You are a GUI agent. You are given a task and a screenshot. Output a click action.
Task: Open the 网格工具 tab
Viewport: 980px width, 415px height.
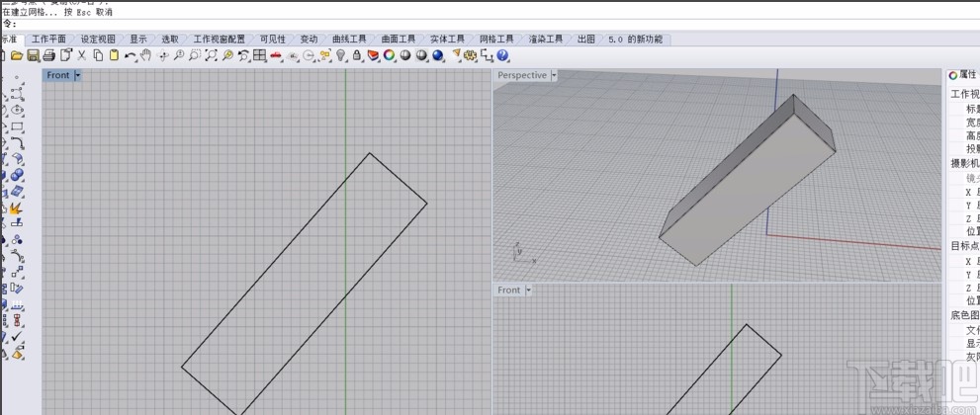496,40
